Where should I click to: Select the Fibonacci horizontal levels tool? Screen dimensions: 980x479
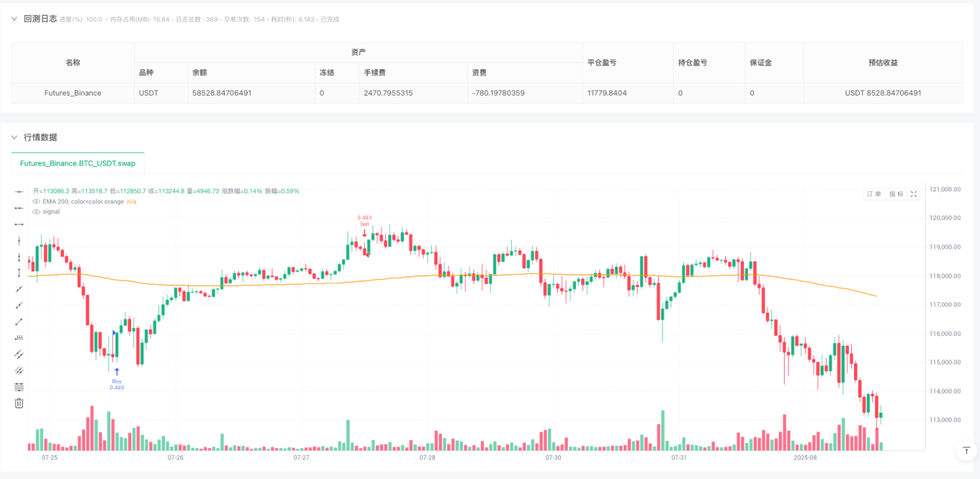point(19,386)
